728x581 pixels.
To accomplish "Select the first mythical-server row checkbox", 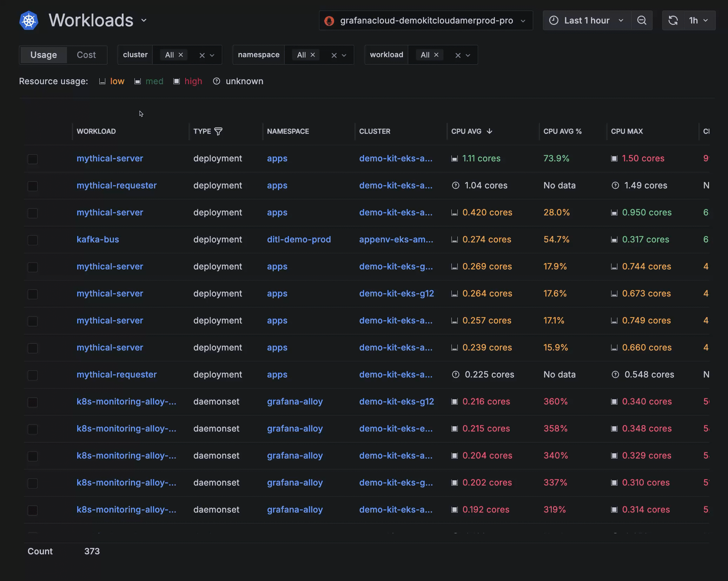I will 33,159.
